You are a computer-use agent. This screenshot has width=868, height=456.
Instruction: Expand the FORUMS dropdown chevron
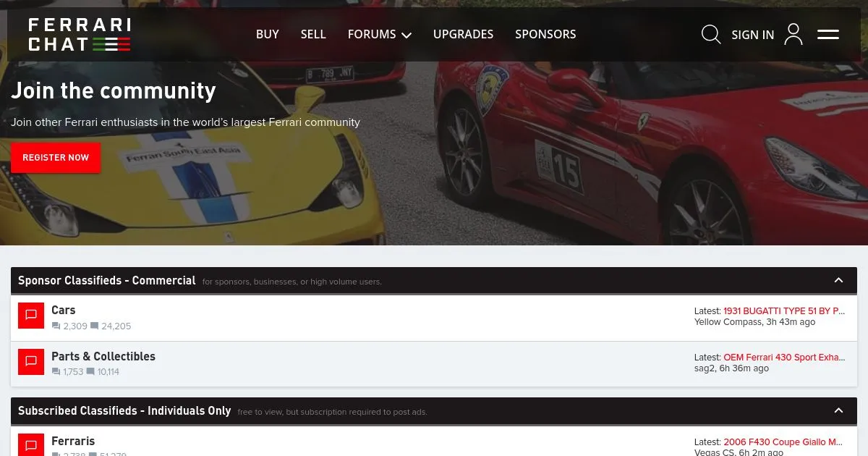tap(407, 35)
